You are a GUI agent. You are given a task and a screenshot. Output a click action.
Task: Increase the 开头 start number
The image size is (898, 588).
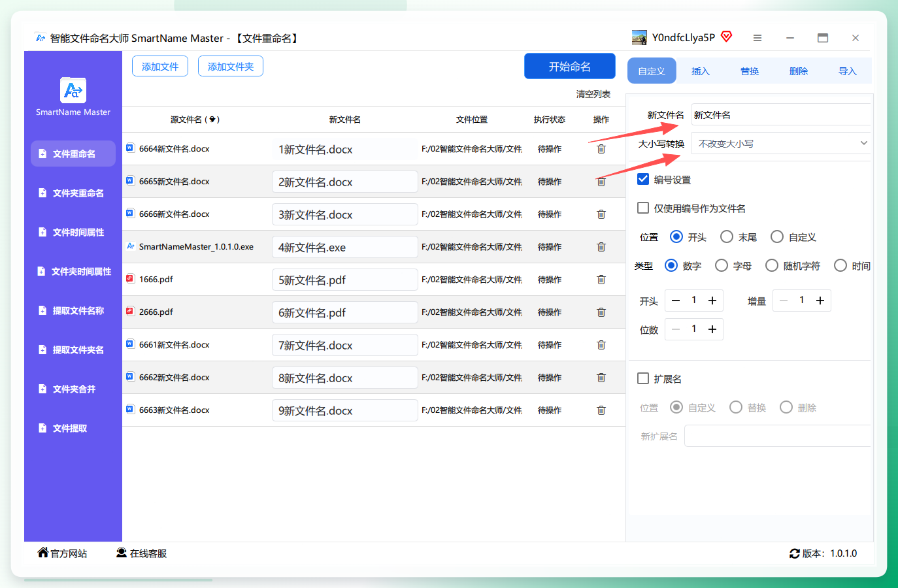(x=712, y=301)
